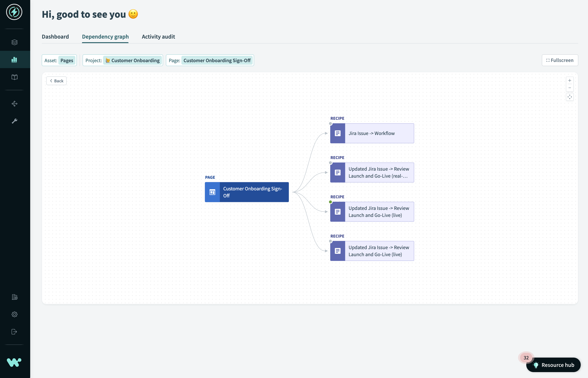Click the network graph icon in sidebar
This screenshot has width=588, height=378.
15,104
